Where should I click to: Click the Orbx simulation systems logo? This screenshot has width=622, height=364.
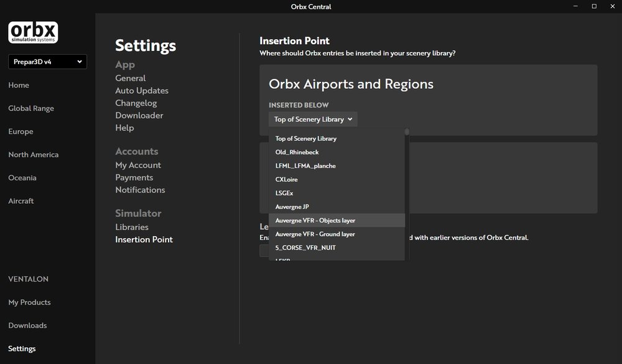(33, 32)
